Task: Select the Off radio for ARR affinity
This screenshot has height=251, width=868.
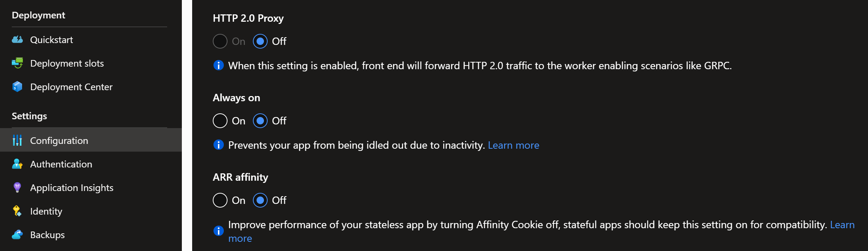Action: click(260, 200)
